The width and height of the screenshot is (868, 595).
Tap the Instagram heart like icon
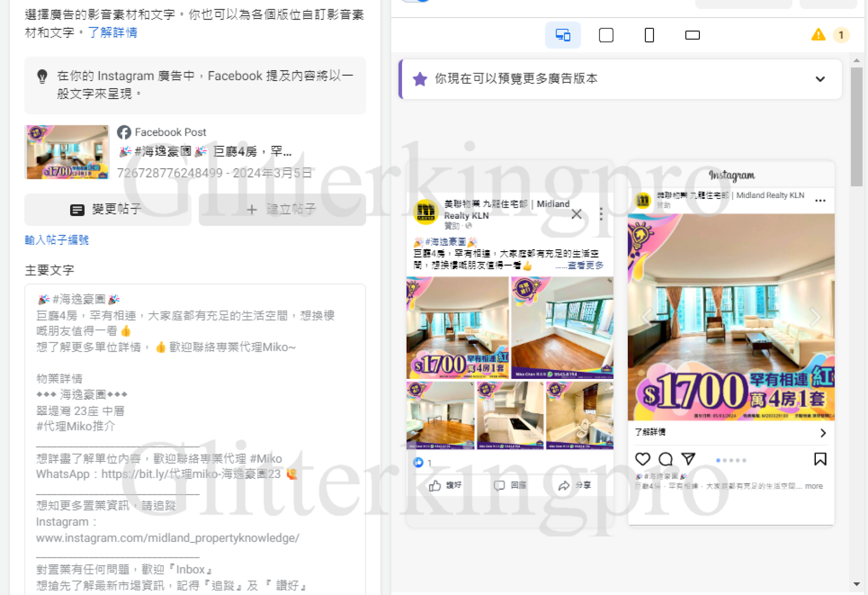(643, 459)
